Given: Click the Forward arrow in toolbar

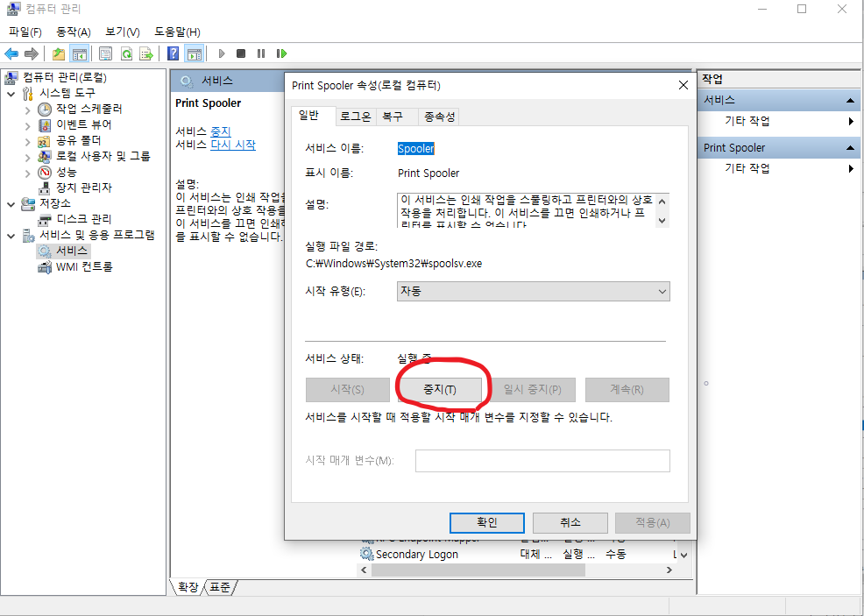Looking at the screenshot, I should tap(32, 53).
